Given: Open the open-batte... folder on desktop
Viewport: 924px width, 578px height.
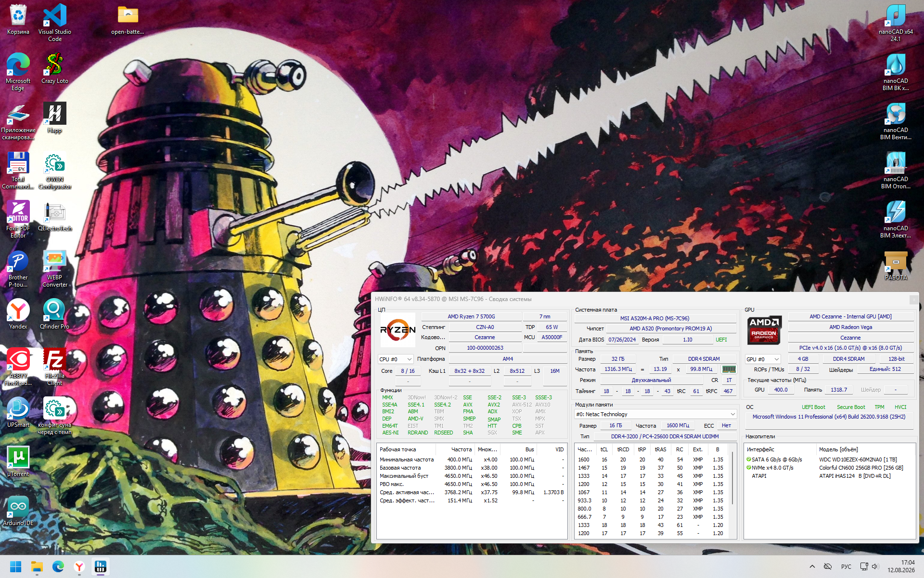Looking at the screenshot, I should click(x=128, y=20).
